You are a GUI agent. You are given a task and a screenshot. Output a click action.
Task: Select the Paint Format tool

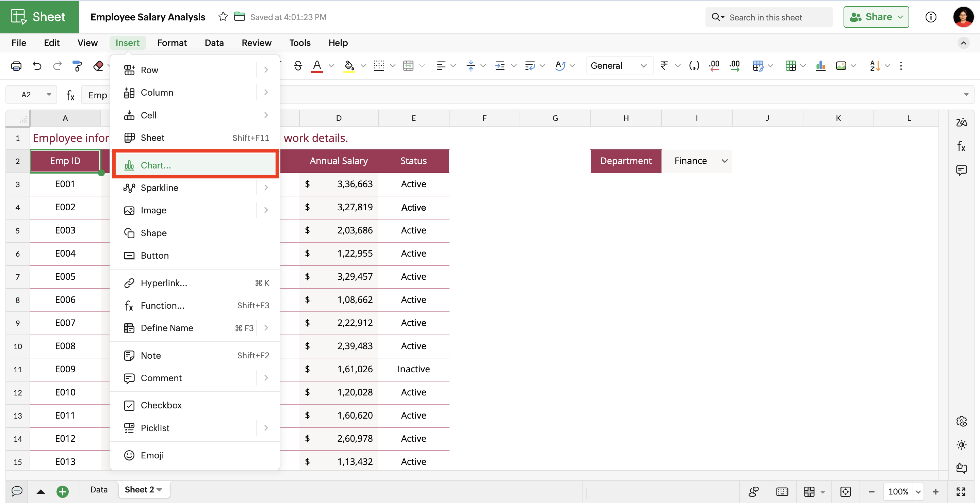77,66
